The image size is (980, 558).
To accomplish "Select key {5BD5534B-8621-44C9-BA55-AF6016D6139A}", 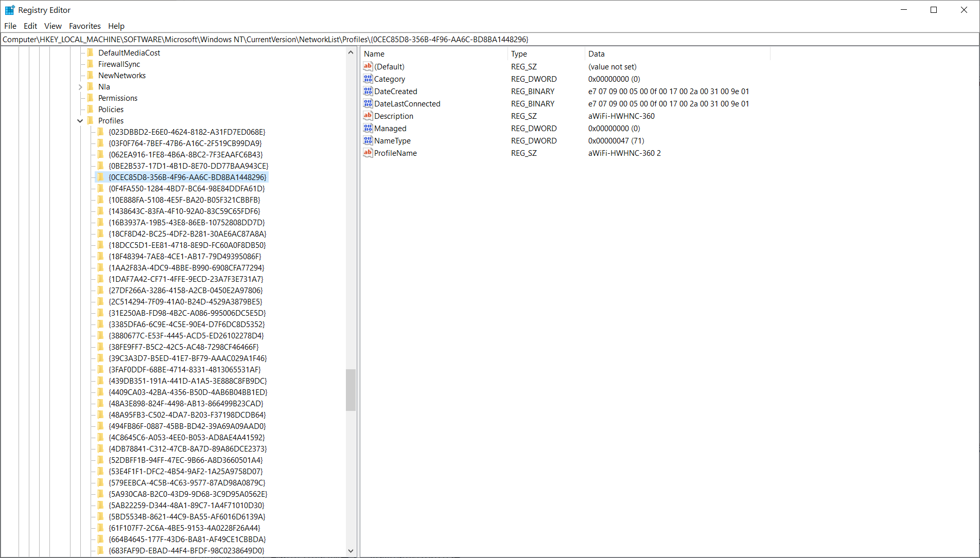I will coord(187,517).
